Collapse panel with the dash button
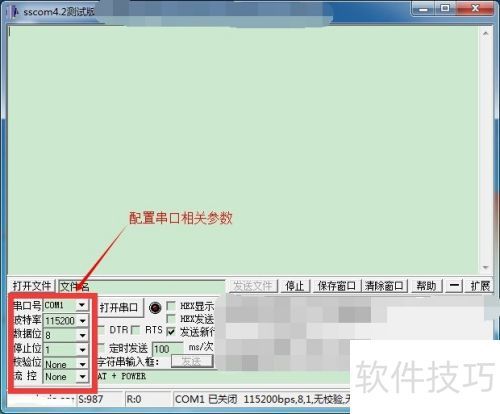The width and height of the screenshot is (500, 414). pyautogui.click(x=454, y=286)
